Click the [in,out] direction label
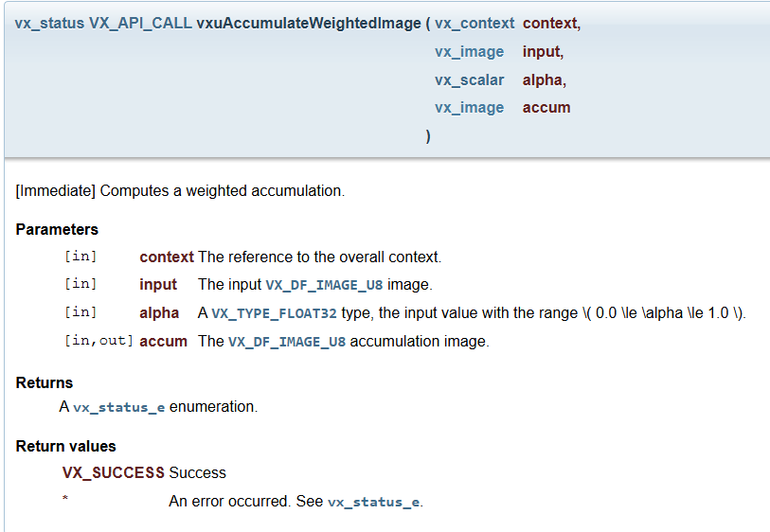The image size is (770, 532). click(x=98, y=342)
